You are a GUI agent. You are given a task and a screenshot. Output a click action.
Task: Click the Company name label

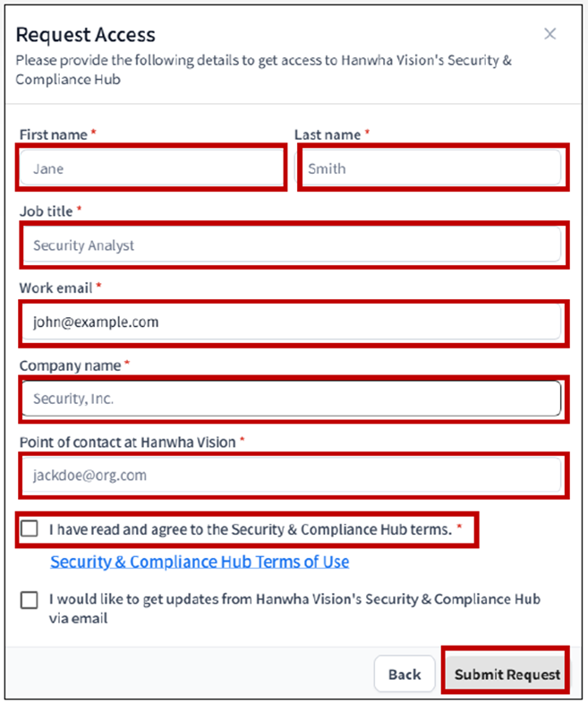[70, 365]
